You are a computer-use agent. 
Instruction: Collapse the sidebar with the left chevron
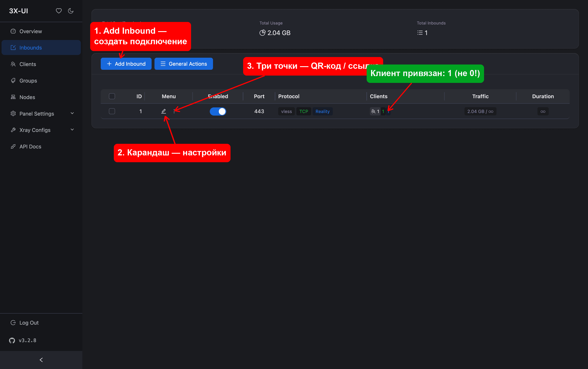tap(41, 360)
